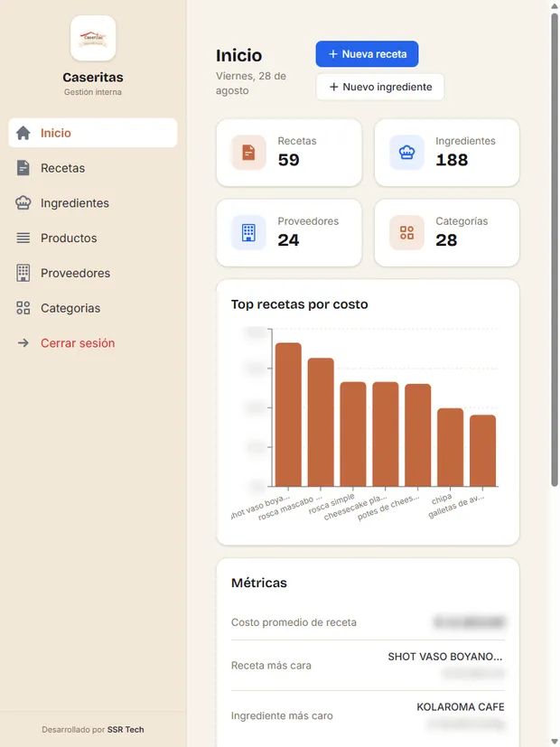
Task: Click the blue building icon in Proveedores card
Action: (x=248, y=232)
